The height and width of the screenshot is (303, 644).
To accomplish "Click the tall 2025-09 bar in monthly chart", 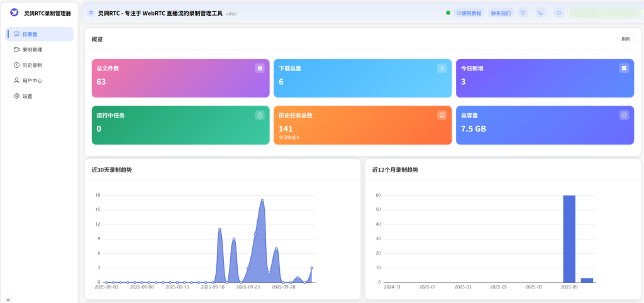I will coord(569,239).
